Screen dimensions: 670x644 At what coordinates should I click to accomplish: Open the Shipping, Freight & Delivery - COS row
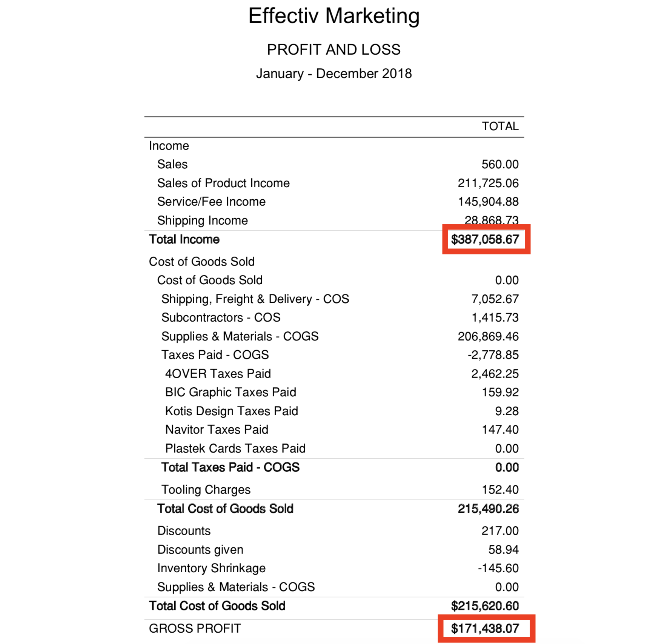[x=255, y=299]
